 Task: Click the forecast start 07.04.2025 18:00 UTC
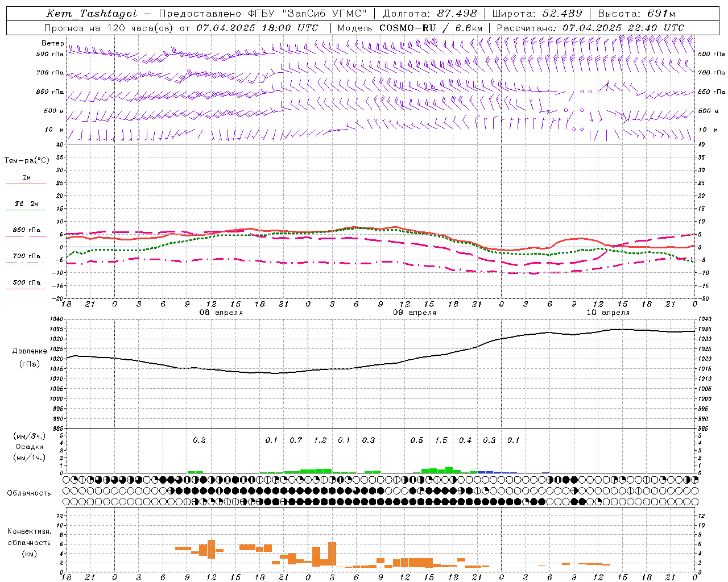(x=257, y=27)
